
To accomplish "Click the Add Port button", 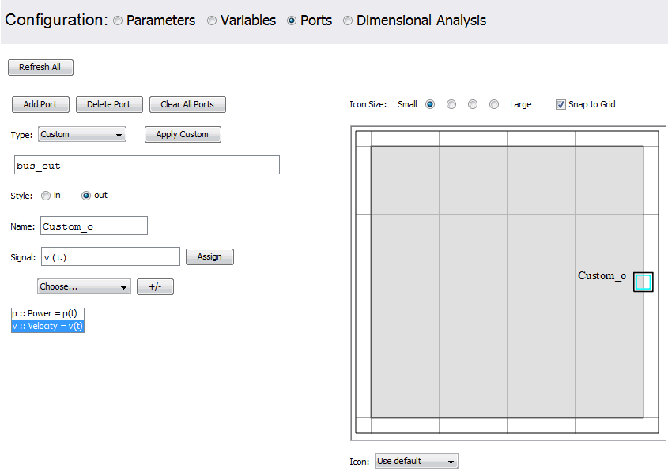I will pos(40,104).
